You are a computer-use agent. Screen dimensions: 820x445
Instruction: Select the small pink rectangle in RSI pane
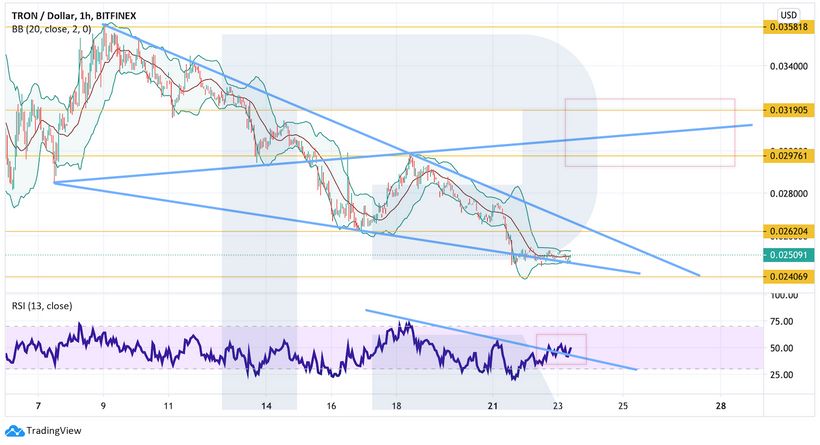tap(561, 349)
